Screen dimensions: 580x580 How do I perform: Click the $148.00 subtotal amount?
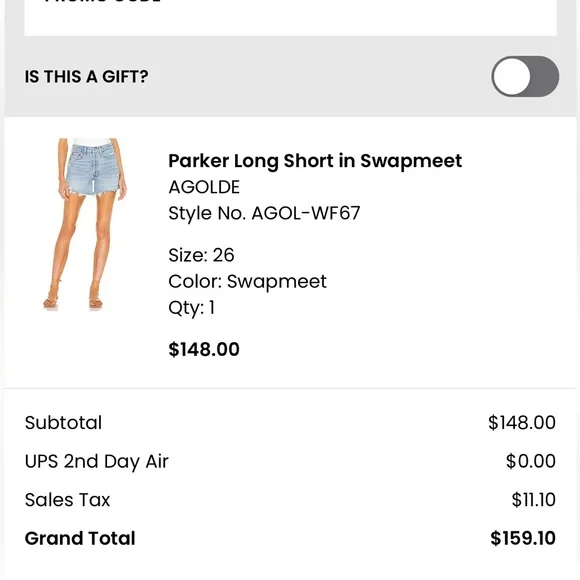coord(522,422)
